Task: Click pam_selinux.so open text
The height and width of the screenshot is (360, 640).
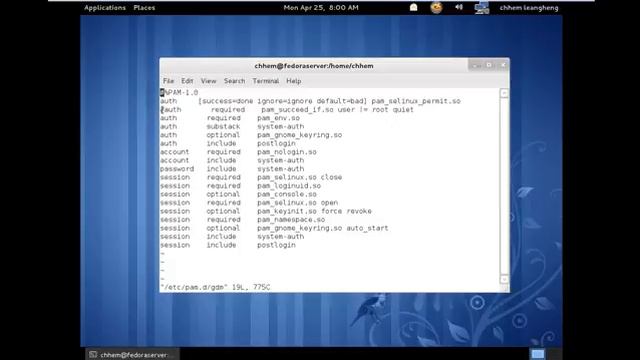Action: 298,202
